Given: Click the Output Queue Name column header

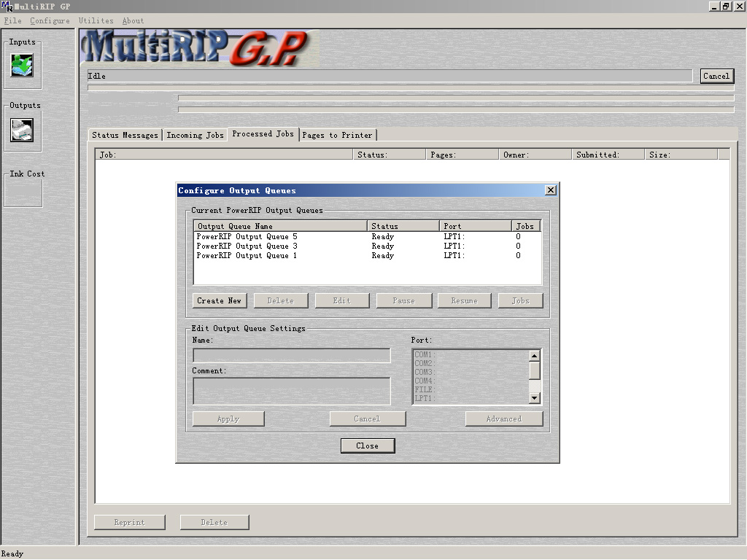Looking at the screenshot, I should pyautogui.click(x=280, y=226).
